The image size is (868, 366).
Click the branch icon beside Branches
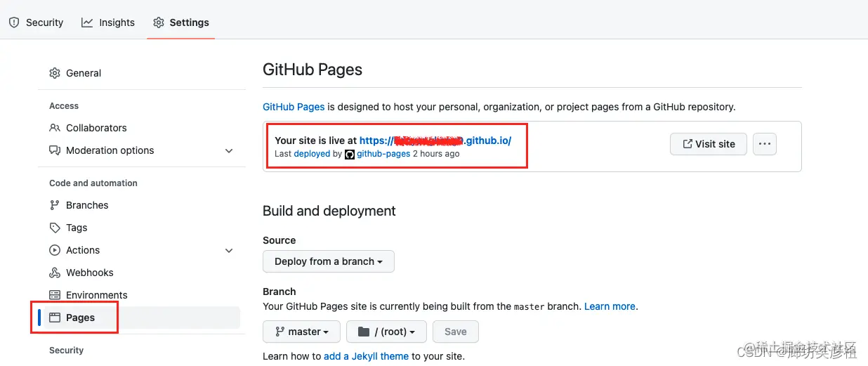pyautogui.click(x=55, y=205)
